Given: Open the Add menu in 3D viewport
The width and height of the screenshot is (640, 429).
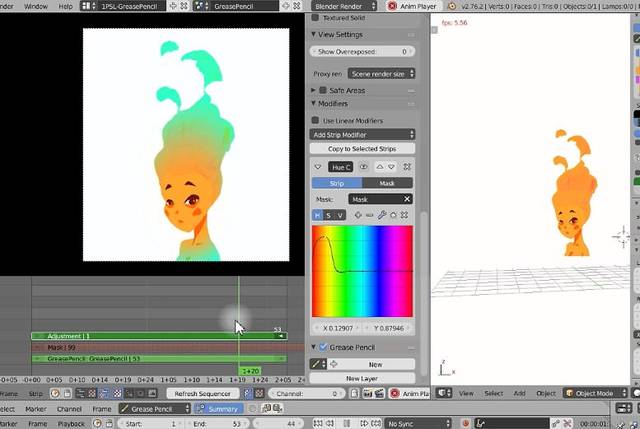Looking at the screenshot, I should (519, 393).
